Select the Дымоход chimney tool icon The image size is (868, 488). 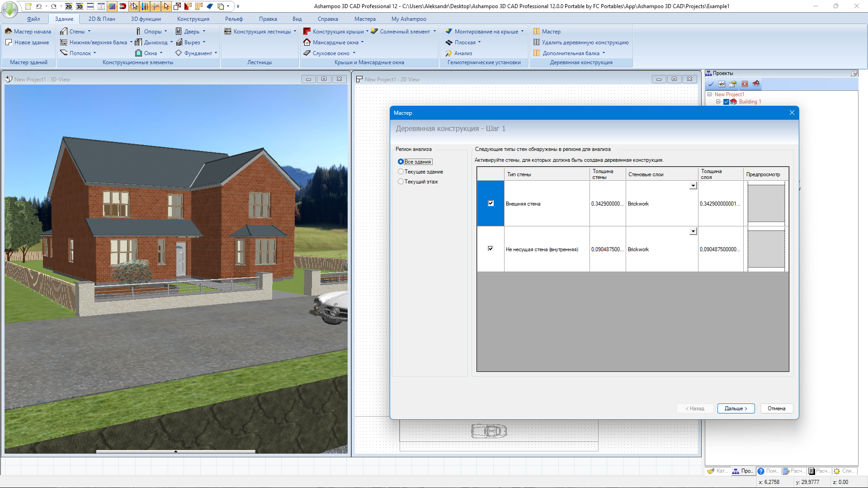(138, 42)
